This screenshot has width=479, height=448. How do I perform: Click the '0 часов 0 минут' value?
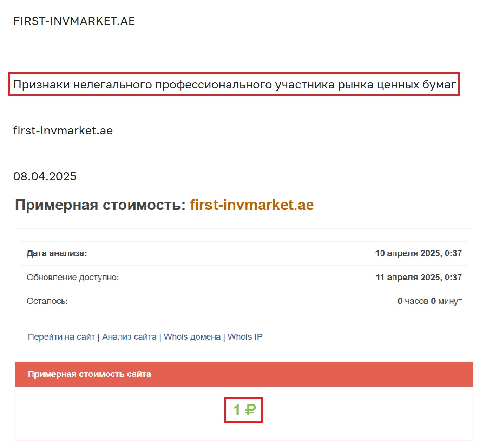429,301
